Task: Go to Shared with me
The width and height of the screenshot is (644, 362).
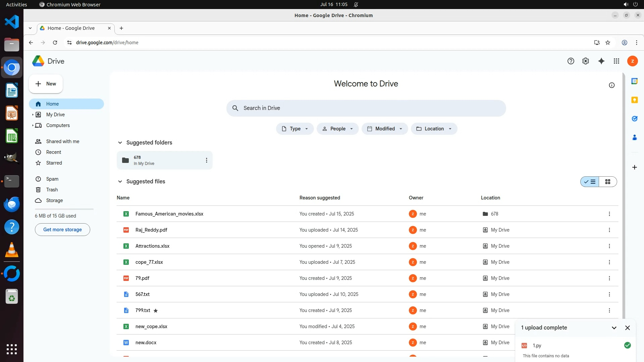Action: click(63, 141)
